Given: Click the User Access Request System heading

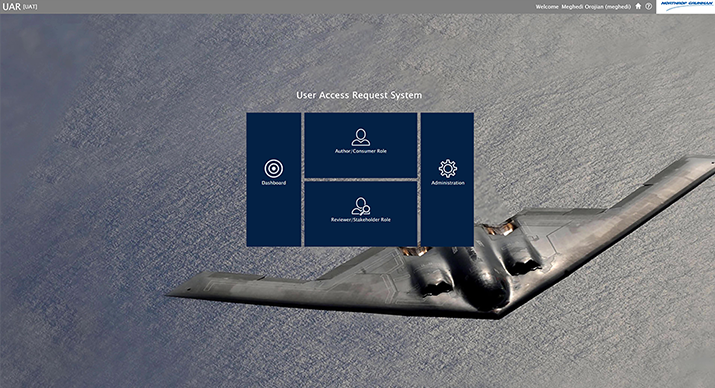Looking at the screenshot, I should [x=359, y=95].
